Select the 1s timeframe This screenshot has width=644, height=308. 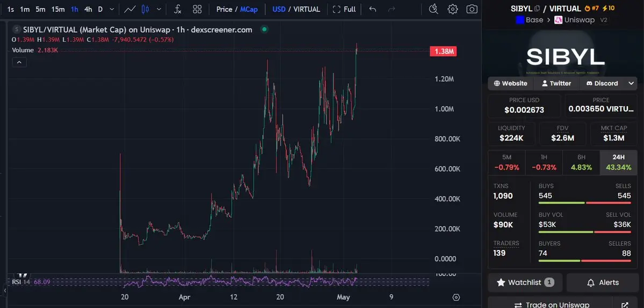click(11, 9)
